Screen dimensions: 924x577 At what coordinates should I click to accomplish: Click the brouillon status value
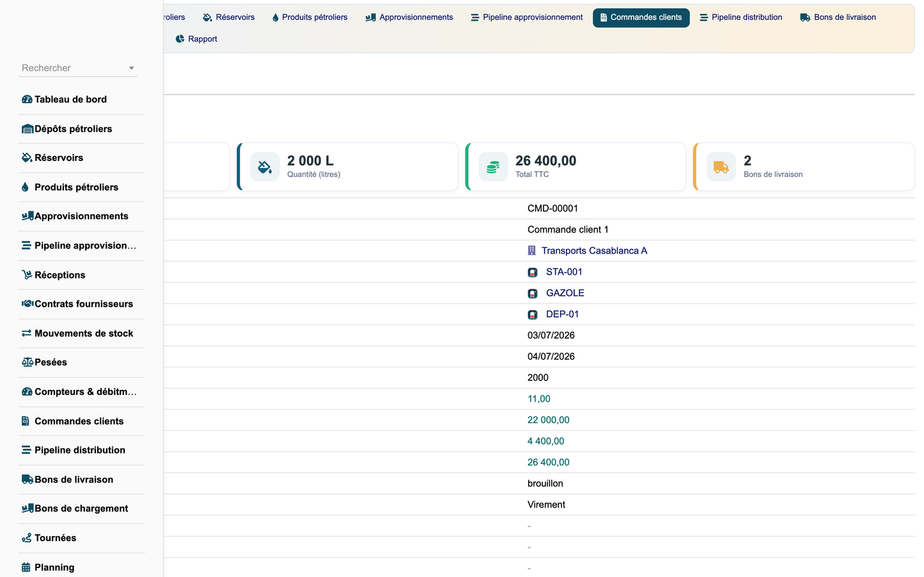click(545, 484)
